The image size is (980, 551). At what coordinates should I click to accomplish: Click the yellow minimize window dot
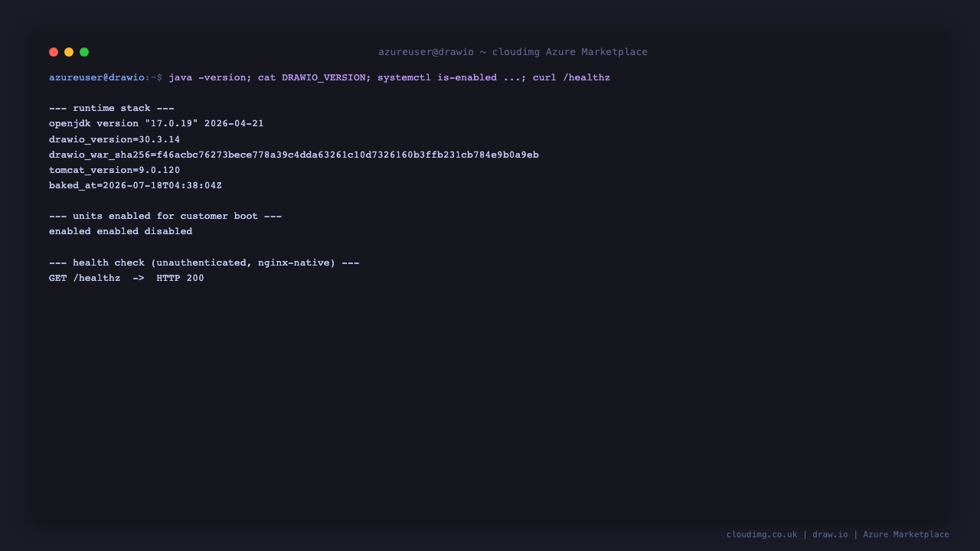point(69,52)
